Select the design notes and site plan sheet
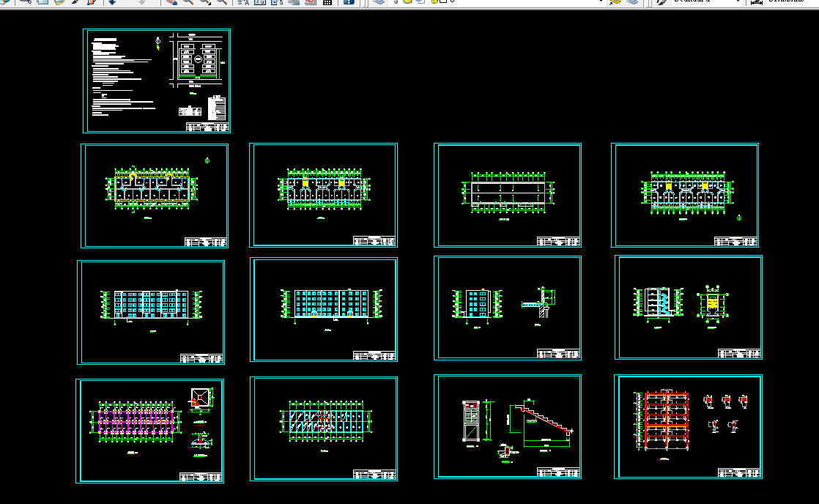This screenshot has width=819, height=504. tap(157, 81)
